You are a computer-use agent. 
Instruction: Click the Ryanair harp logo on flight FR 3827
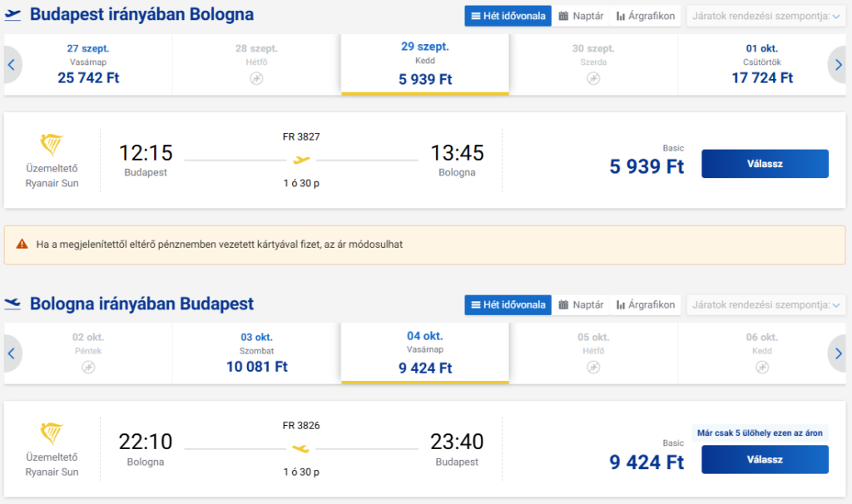[52, 145]
